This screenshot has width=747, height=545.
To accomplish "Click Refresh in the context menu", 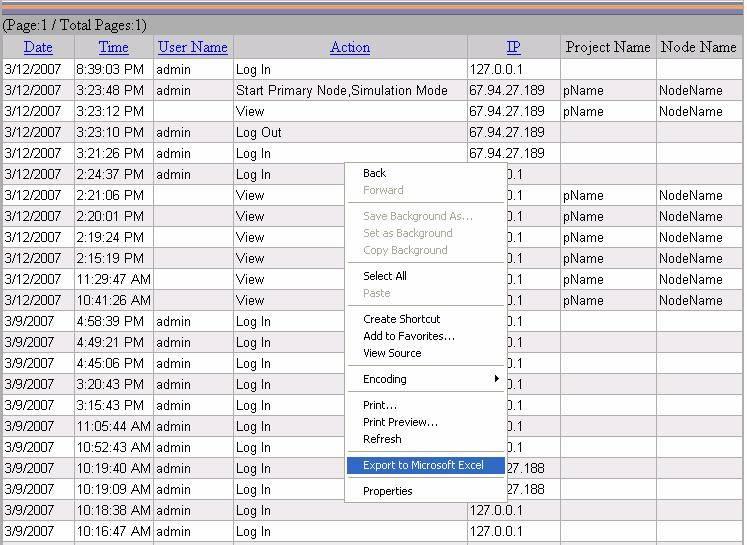I will (x=382, y=439).
